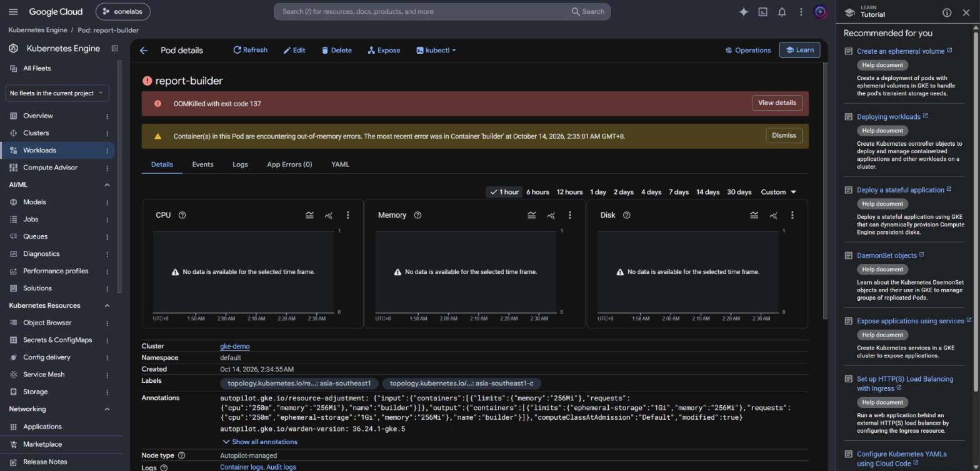
Task: Open the Disk chart more options menu
Action: point(792,215)
